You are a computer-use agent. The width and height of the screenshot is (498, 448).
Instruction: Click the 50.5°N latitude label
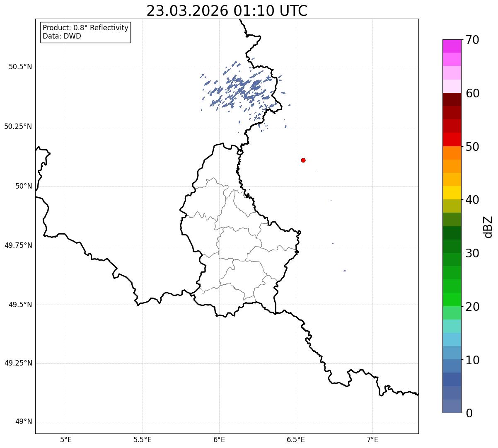click(x=20, y=67)
